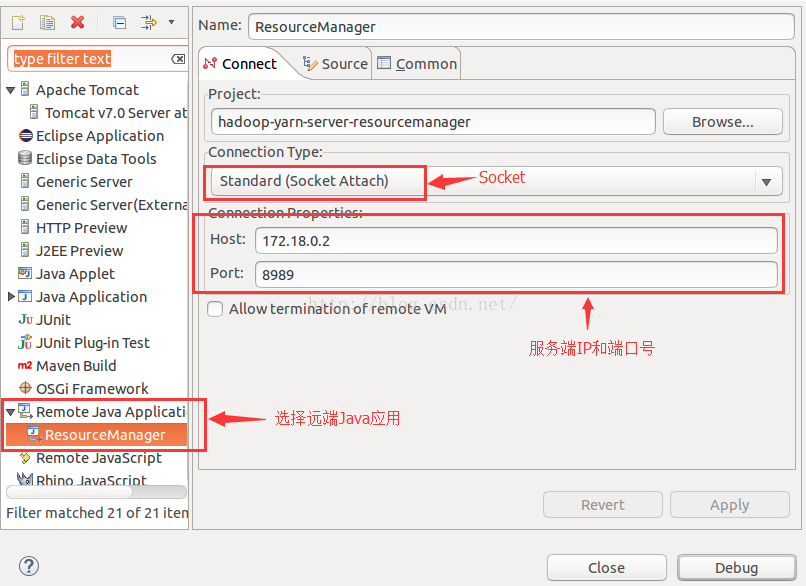Click the Tomcat v7.0 Server icon
Image resolution: width=806 pixels, height=586 pixels.
(34, 112)
